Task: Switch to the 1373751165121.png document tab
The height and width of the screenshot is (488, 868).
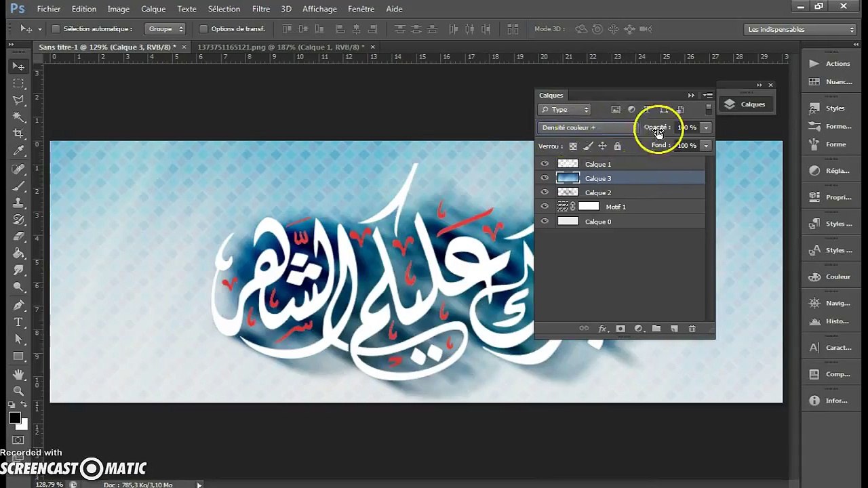Action: click(281, 47)
